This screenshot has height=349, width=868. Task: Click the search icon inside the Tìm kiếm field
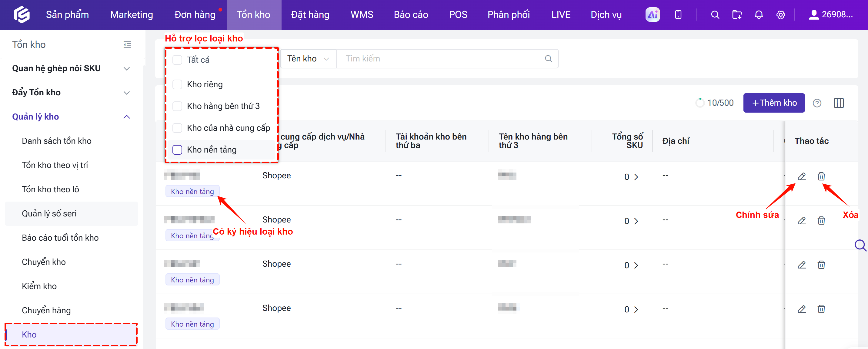[548, 58]
